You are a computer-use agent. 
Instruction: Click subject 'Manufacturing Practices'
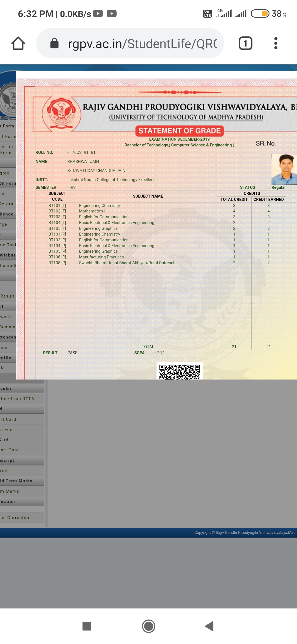tap(101, 257)
